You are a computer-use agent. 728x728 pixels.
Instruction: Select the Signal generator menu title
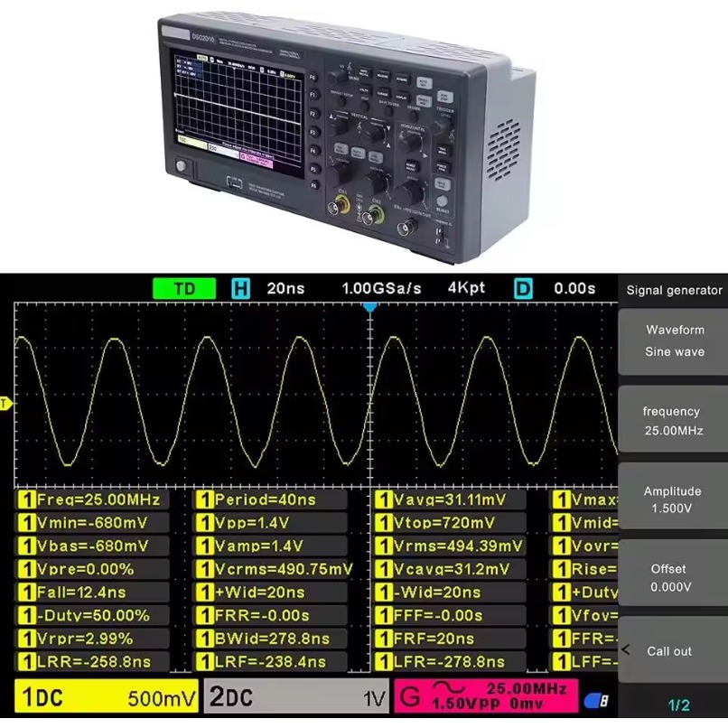click(x=674, y=290)
